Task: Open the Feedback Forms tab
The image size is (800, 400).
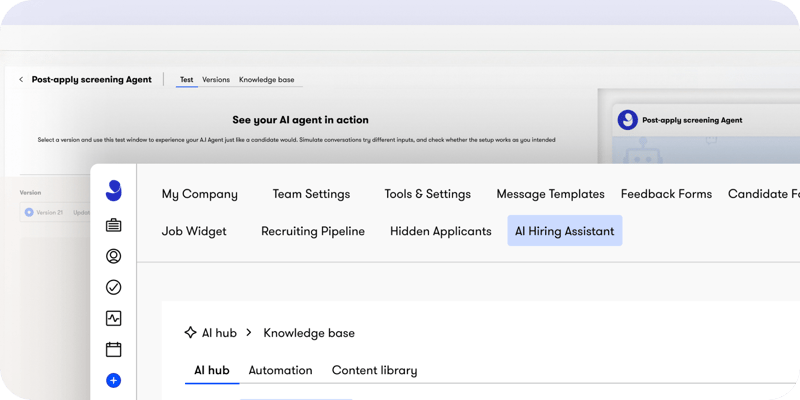Action: coord(666,194)
